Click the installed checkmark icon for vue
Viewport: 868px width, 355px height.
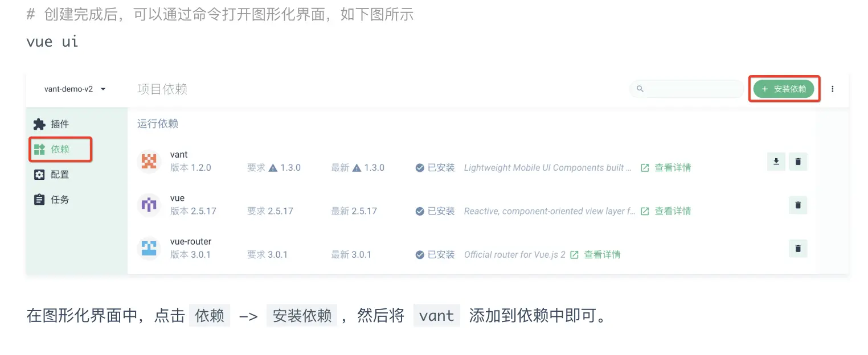pyautogui.click(x=420, y=211)
